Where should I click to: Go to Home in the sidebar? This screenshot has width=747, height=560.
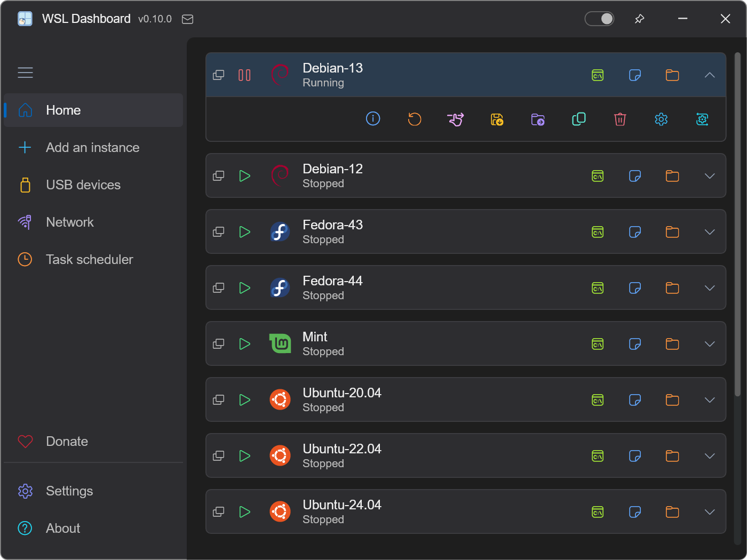(x=93, y=110)
